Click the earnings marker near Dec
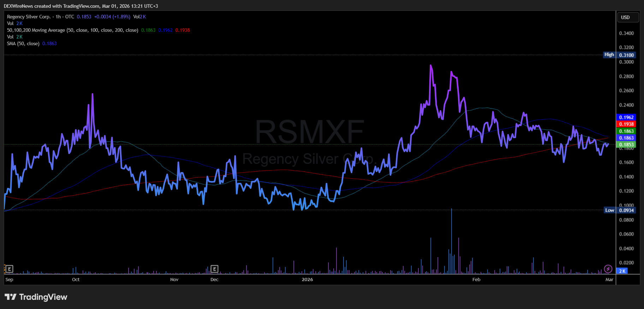This screenshot has width=644, height=309. point(214,269)
